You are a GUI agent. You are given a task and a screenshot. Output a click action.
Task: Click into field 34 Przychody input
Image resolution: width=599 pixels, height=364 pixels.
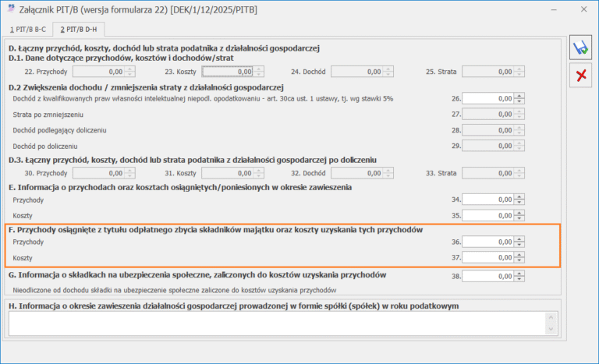click(x=487, y=200)
